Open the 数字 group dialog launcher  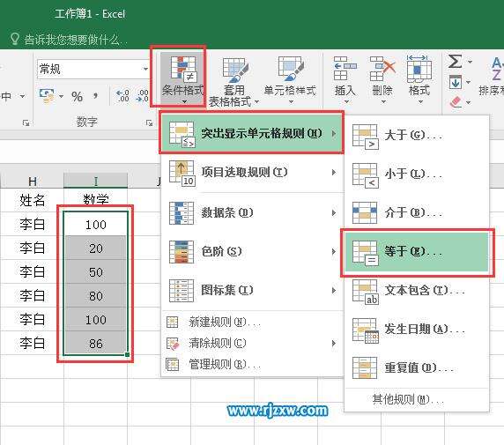click(149, 122)
